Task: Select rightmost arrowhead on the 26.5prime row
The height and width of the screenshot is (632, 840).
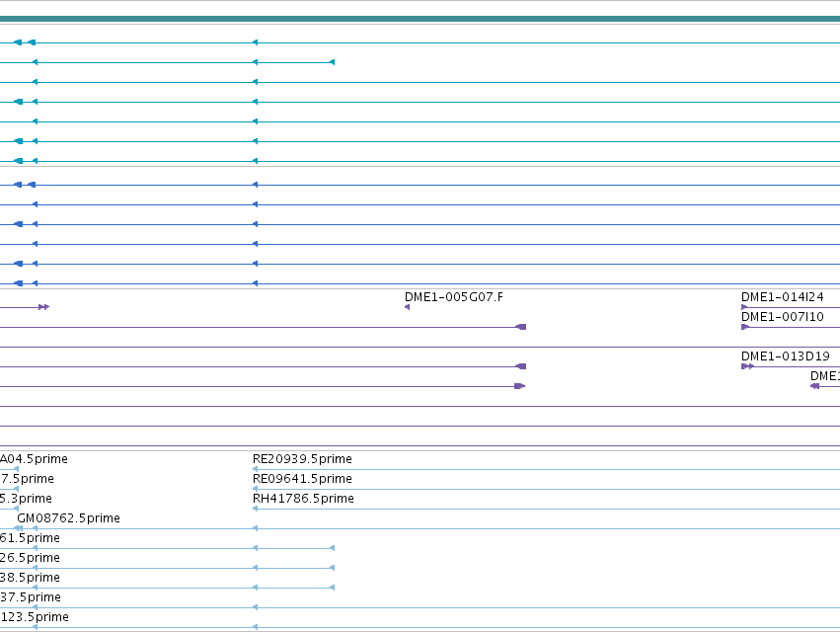Action: 332,568
